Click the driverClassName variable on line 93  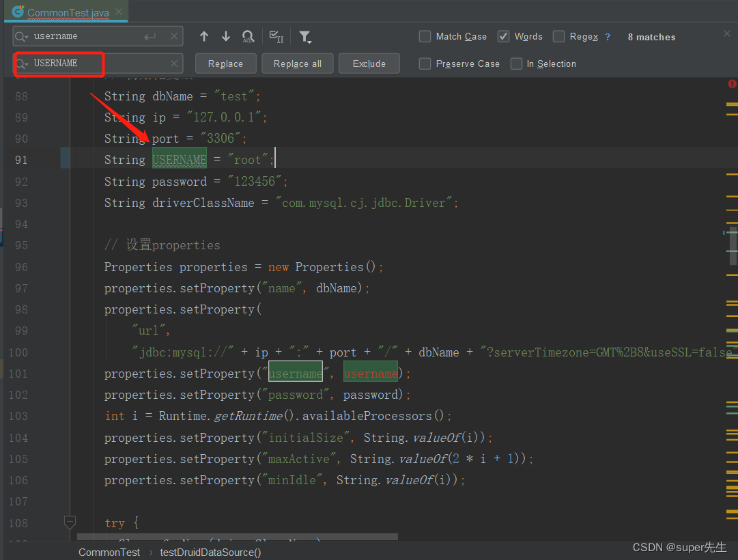(x=203, y=203)
